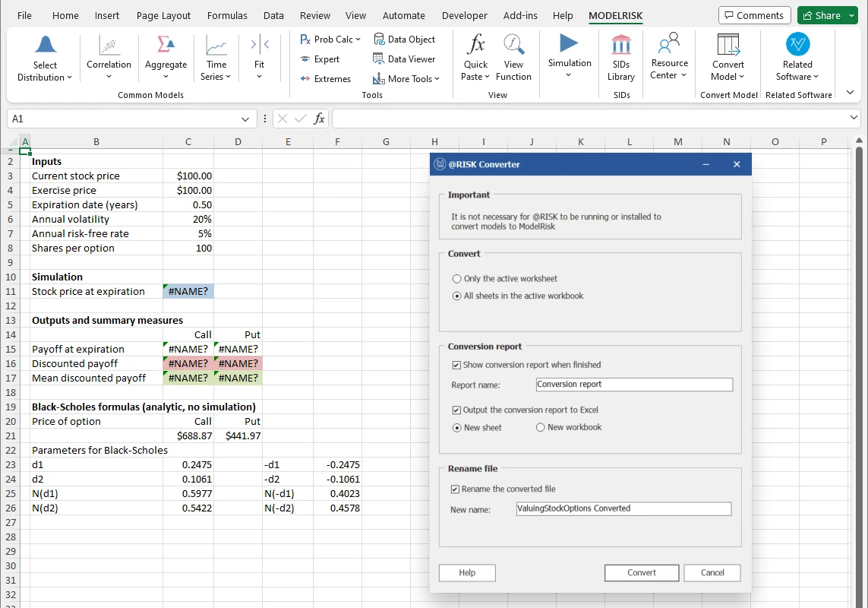Screen dimensions: 868x608
Task: Open the File menu
Action: 24,15
